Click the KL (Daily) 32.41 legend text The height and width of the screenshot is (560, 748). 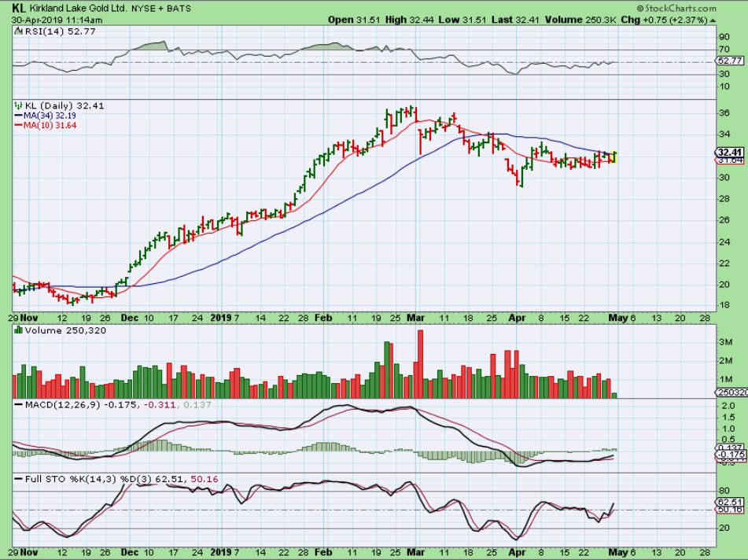pyautogui.click(x=64, y=105)
